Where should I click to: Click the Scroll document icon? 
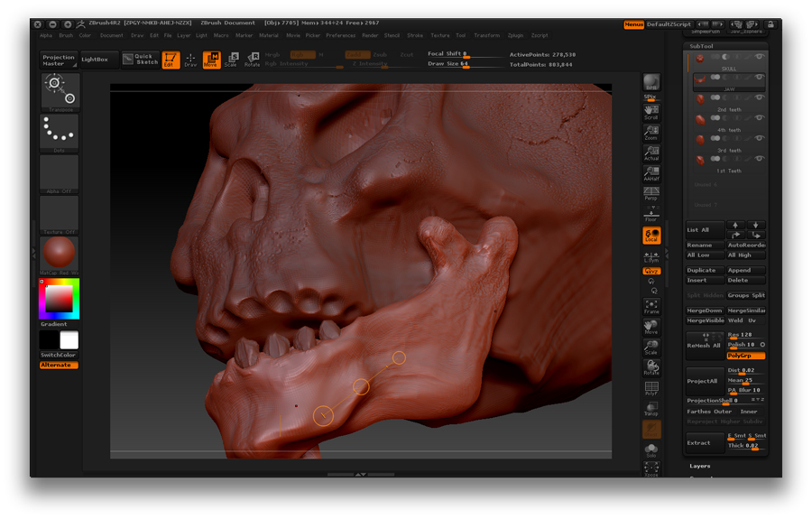(651, 113)
